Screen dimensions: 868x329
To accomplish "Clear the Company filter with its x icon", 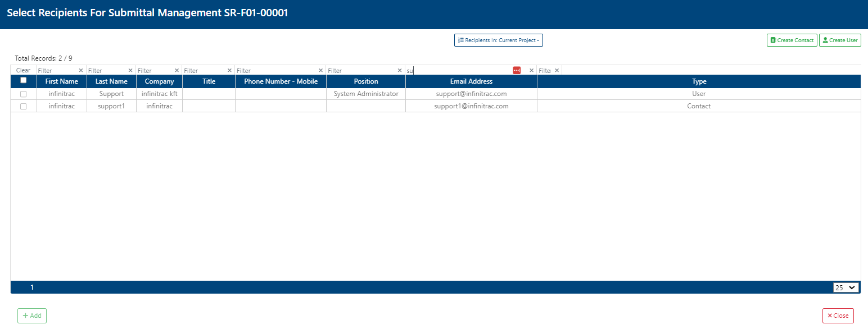I will (177, 71).
